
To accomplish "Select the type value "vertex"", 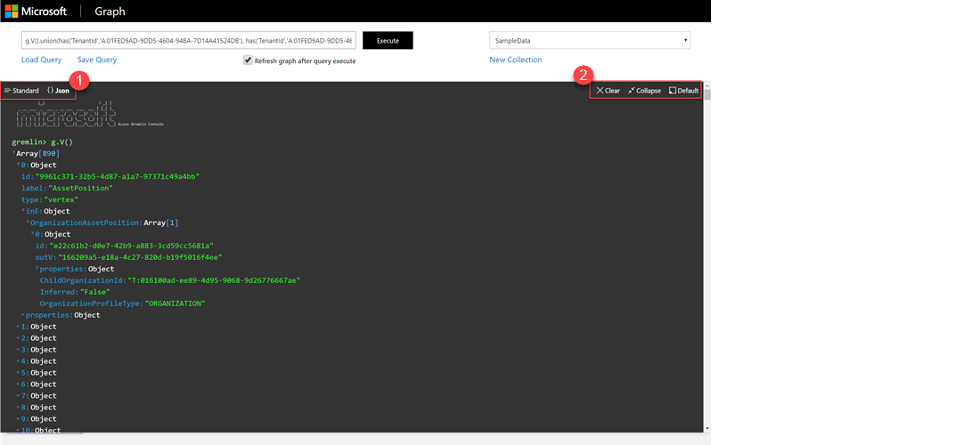I will [x=61, y=200].
